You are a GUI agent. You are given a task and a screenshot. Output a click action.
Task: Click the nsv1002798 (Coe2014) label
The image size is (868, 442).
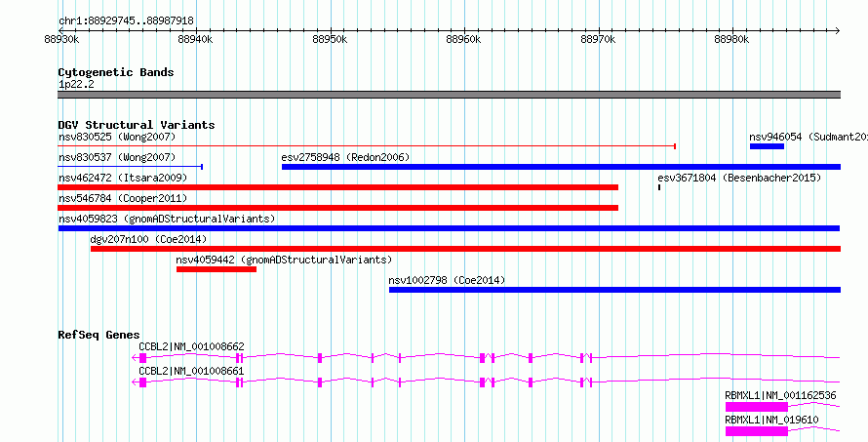(x=447, y=281)
